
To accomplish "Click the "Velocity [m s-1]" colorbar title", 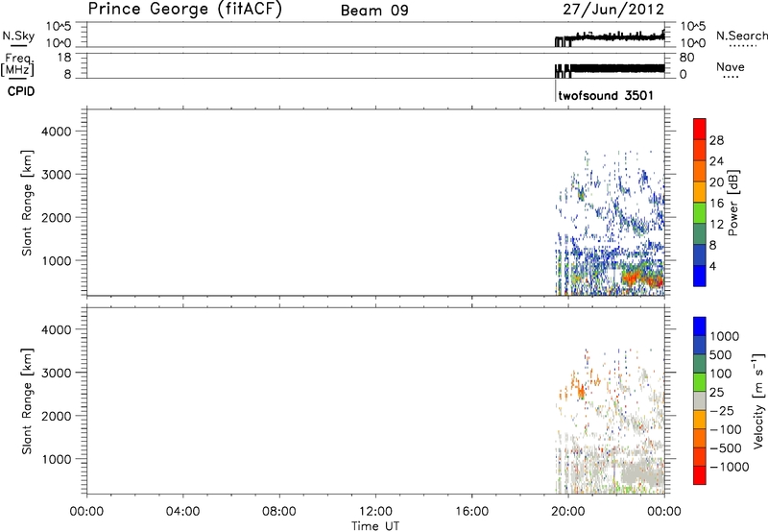I will 758,400.
